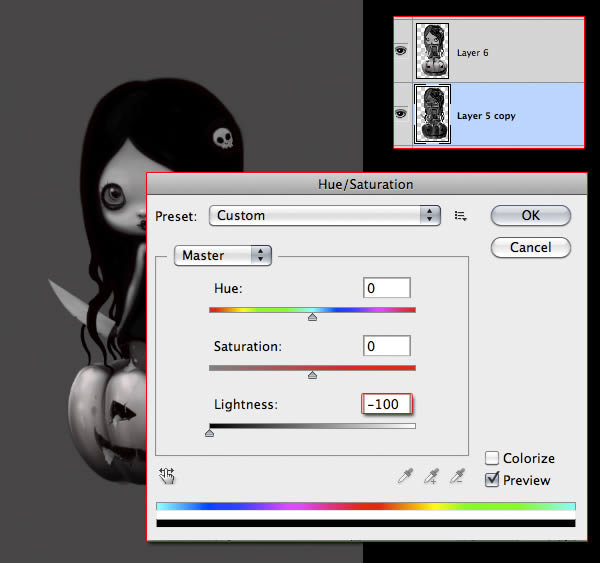
Task: Click the rainbow color bar at dialog bottom
Action: point(366,507)
